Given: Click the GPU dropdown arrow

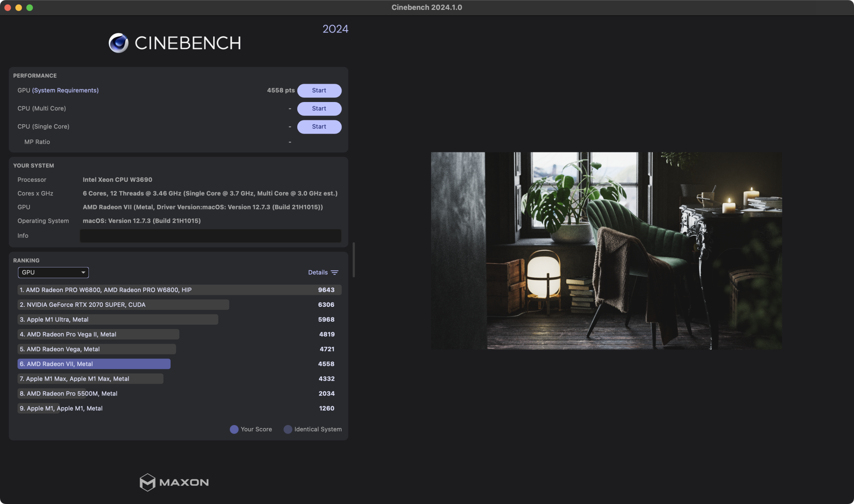Looking at the screenshot, I should (83, 272).
